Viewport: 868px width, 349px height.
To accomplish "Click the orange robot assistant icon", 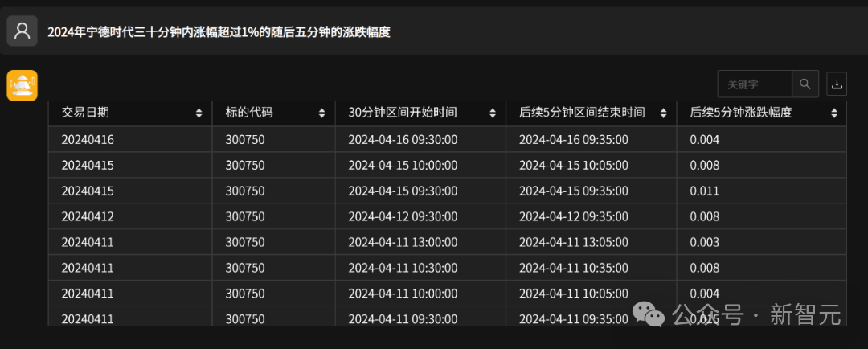I will click(x=23, y=85).
